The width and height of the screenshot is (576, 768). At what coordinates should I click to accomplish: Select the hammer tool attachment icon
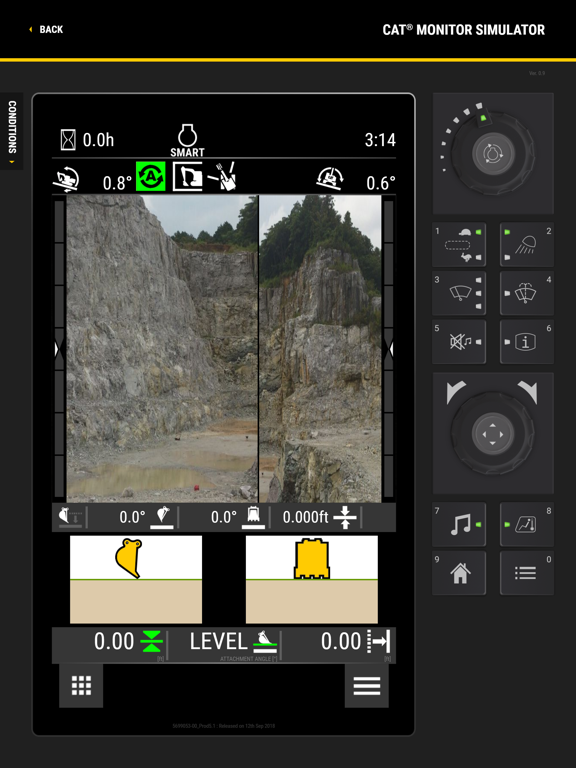222,176
